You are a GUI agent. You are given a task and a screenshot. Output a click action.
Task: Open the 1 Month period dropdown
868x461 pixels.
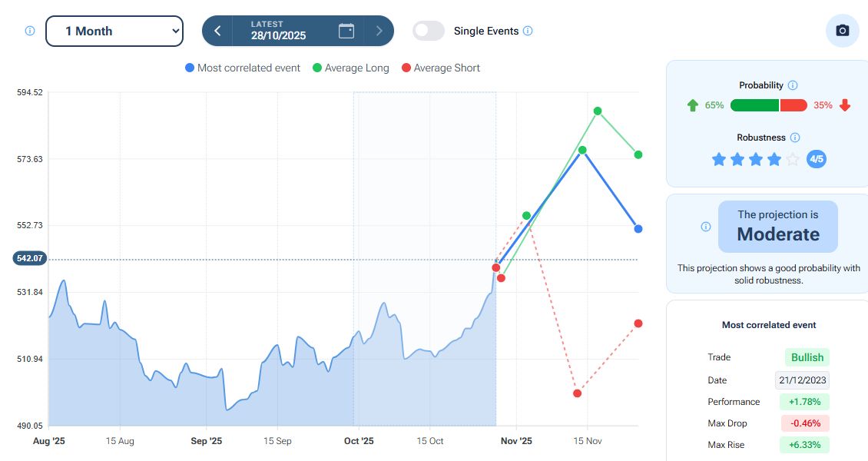click(114, 31)
